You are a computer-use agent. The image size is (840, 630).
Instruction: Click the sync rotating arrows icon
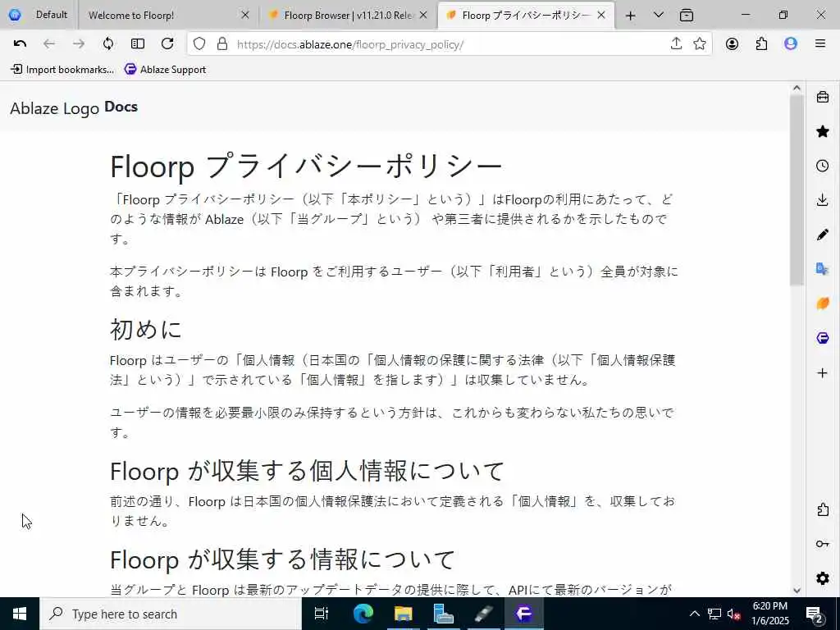pos(108,44)
